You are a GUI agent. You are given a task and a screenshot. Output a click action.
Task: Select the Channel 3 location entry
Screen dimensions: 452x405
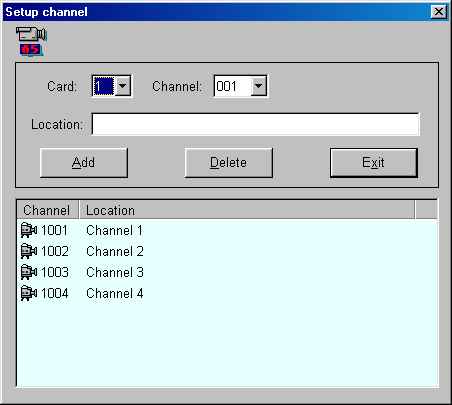click(x=115, y=272)
